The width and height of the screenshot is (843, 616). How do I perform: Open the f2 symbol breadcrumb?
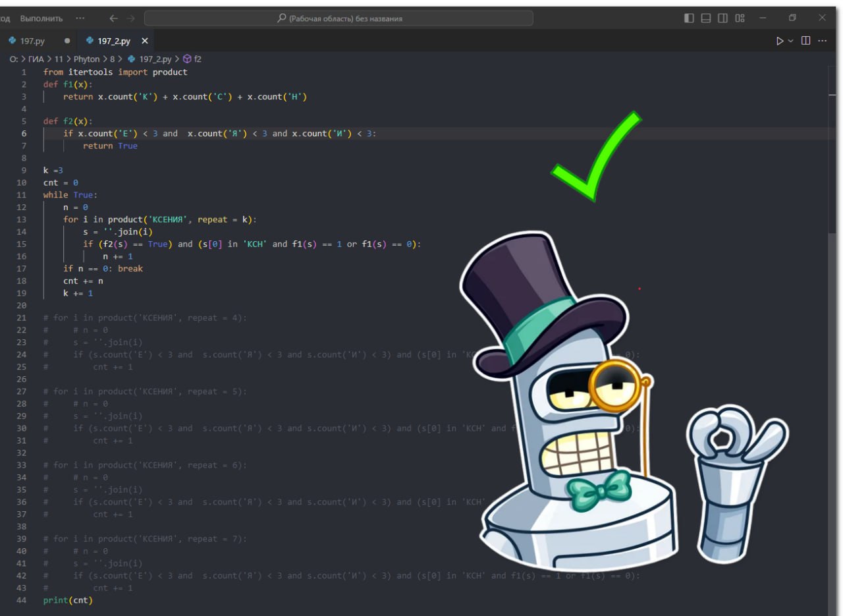[198, 59]
